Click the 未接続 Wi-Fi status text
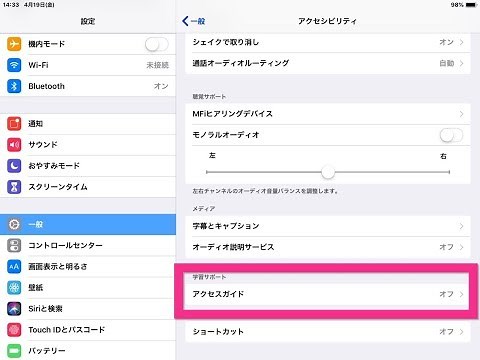This screenshot has width=480, height=360. click(x=158, y=65)
